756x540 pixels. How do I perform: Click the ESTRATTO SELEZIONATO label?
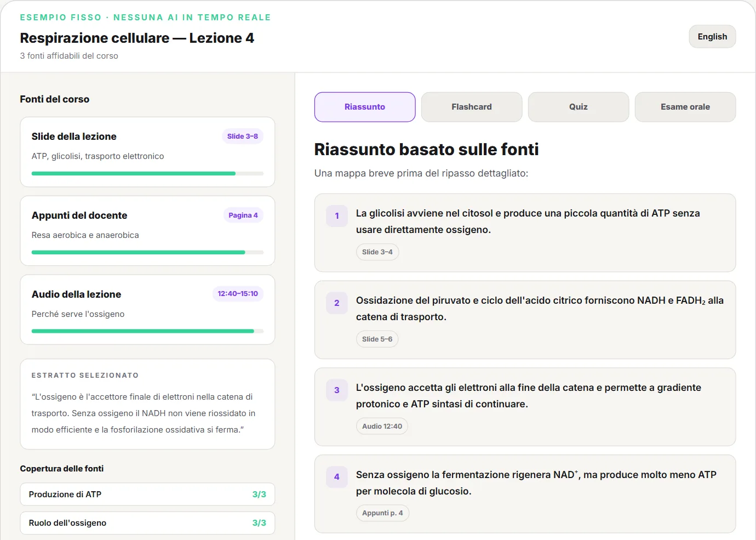coord(85,376)
